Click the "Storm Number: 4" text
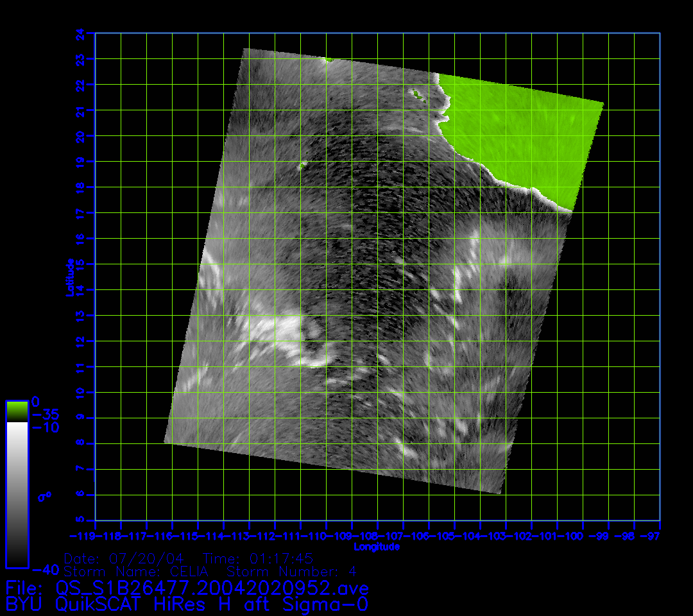This screenshot has height=616, width=693. pos(292,571)
